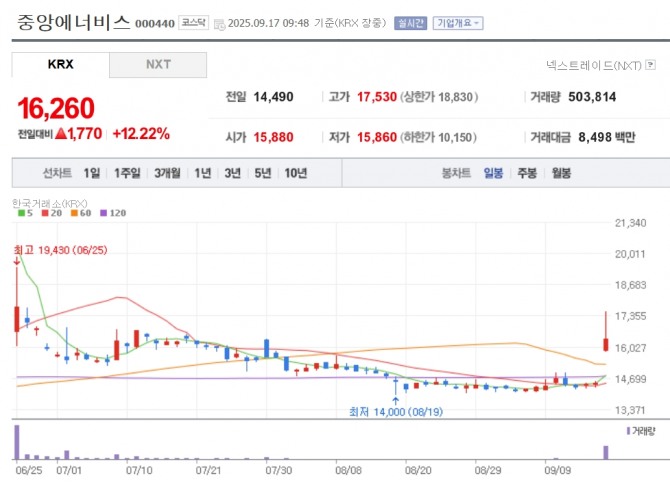This screenshot has width=670, height=487.
Task: Select the 3개월 line chart period
Action: point(167,173)
